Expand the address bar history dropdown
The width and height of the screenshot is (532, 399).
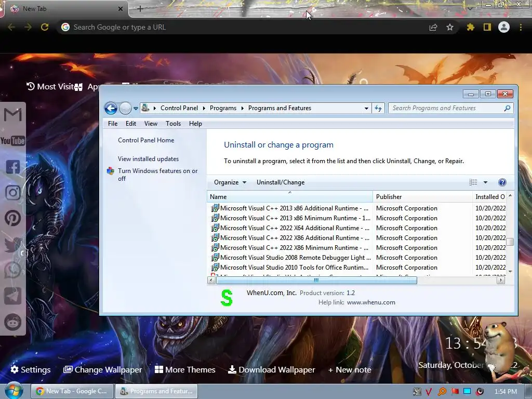[366, 109]
